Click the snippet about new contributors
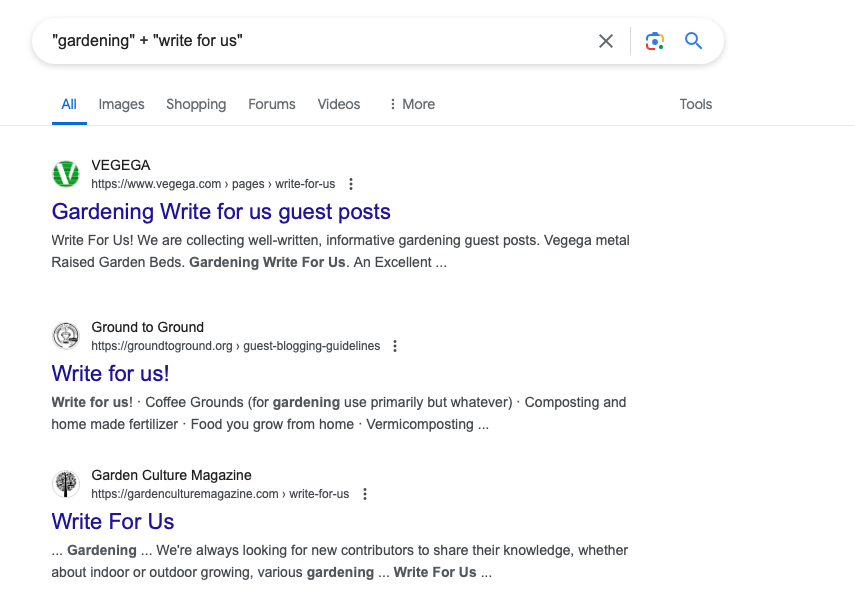Image resolution: width=855 pixels, height=611 pixels. (340, 561)
